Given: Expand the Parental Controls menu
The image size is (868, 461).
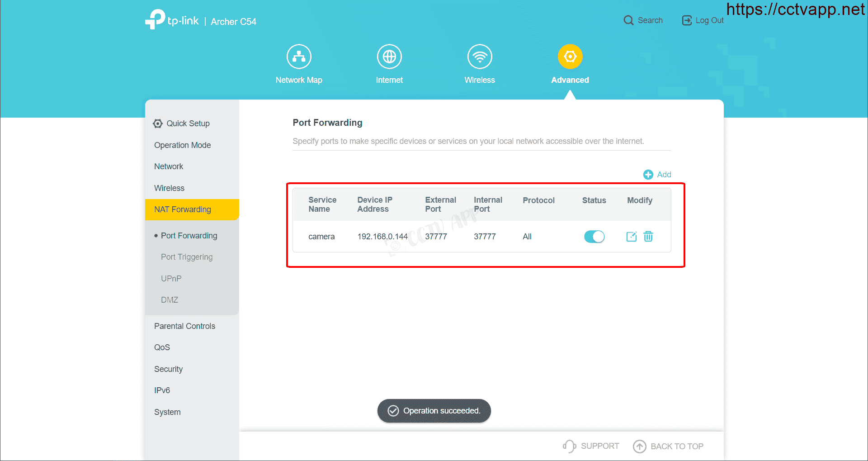Looking at the screenshot, I should (x=184, y=326).
